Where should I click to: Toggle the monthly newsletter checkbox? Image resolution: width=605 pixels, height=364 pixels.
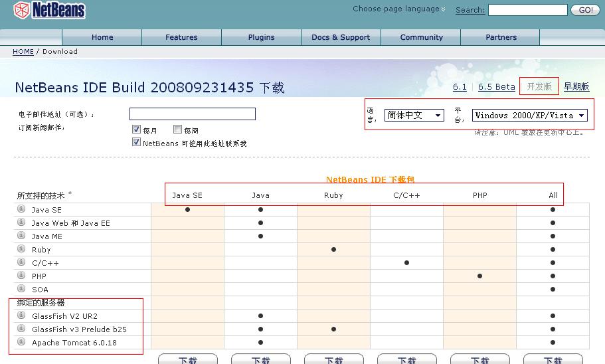click(x=136, y=130)
